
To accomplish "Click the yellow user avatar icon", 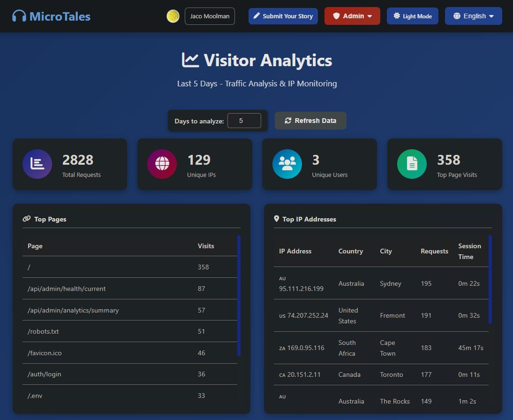I will click(x=173, y=16).
